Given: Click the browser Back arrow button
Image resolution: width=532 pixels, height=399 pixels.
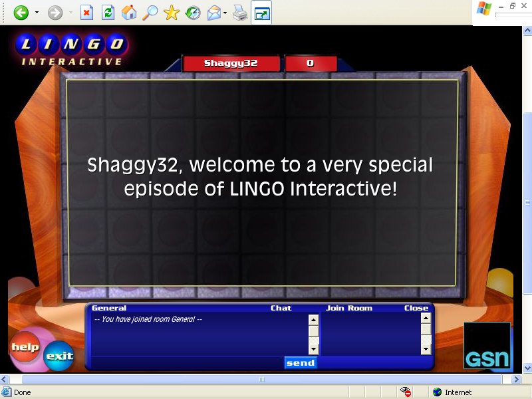Looking at the screenshot, I should (x=21, y=13).
